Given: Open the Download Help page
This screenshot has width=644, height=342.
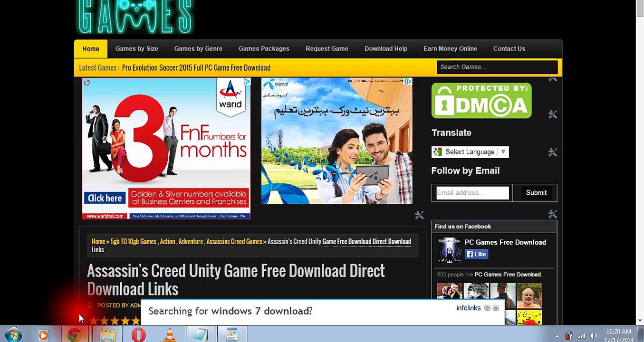Looking at the screenshot, I should (x=386, y=48).
